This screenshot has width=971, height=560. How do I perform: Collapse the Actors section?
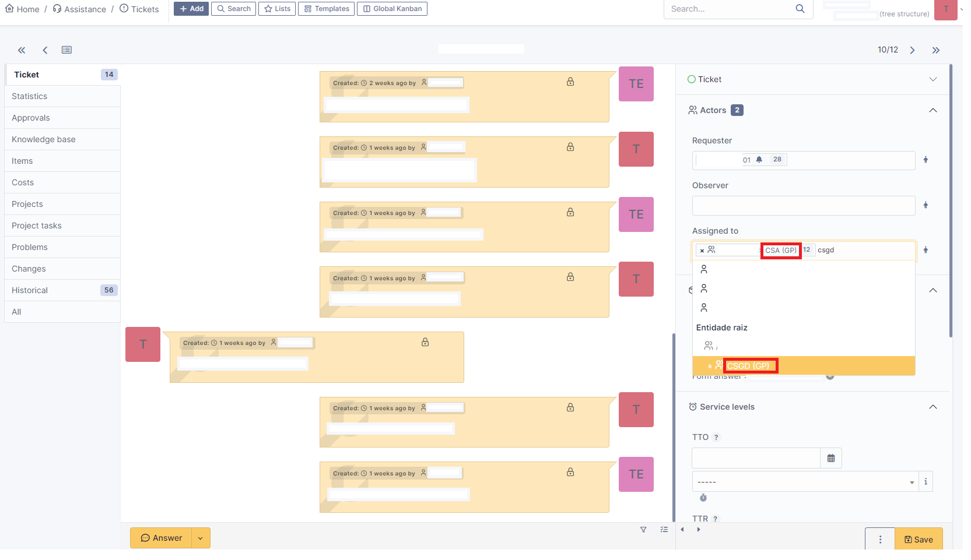click(933, 110)
